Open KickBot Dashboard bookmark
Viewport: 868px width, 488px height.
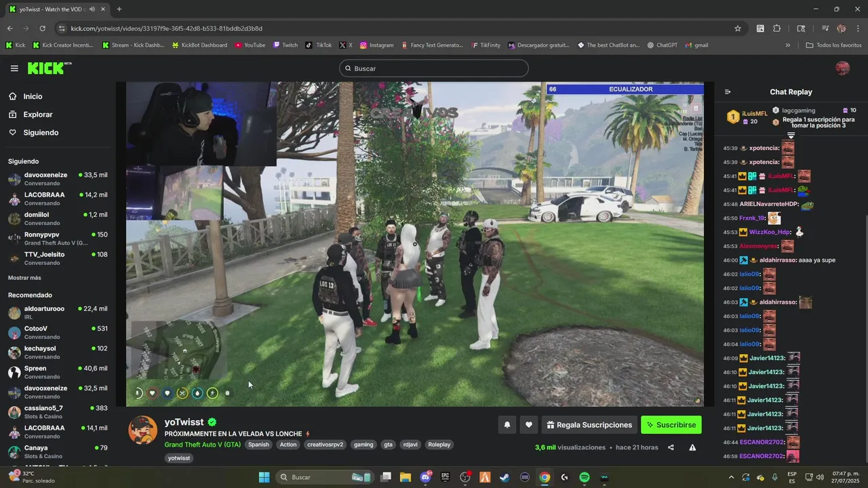coord(199,45)
